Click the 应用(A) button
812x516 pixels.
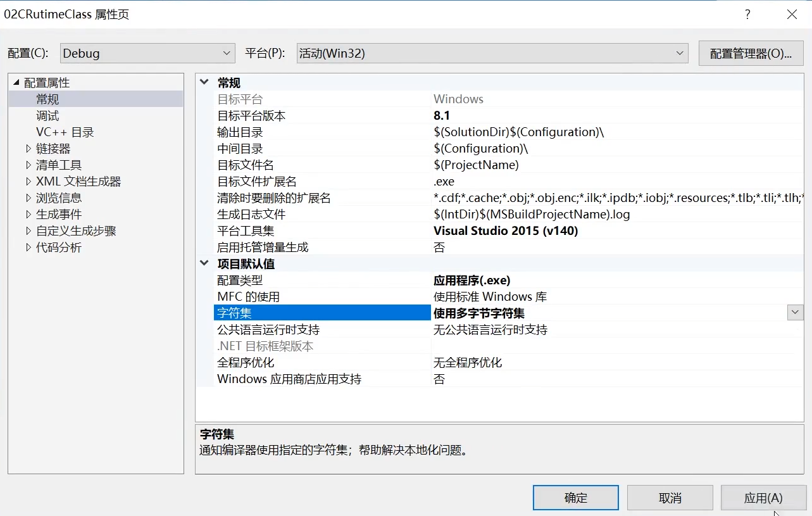[x=764, y=497]
